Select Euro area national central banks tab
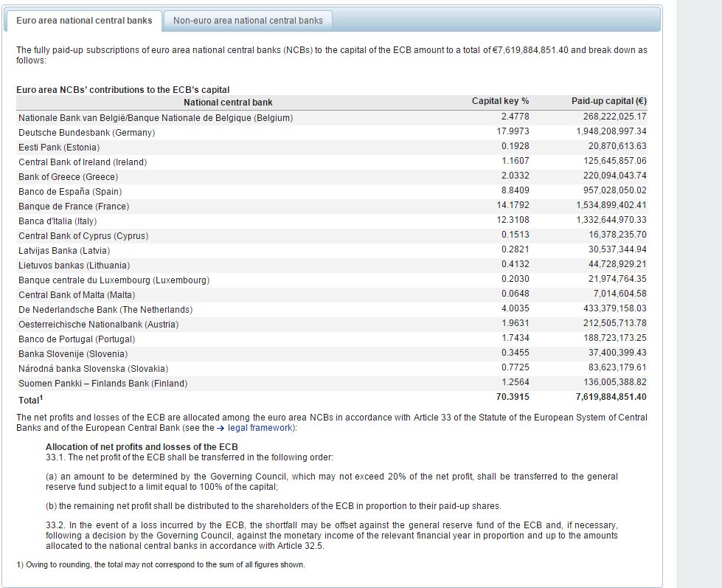 [84, 21]
